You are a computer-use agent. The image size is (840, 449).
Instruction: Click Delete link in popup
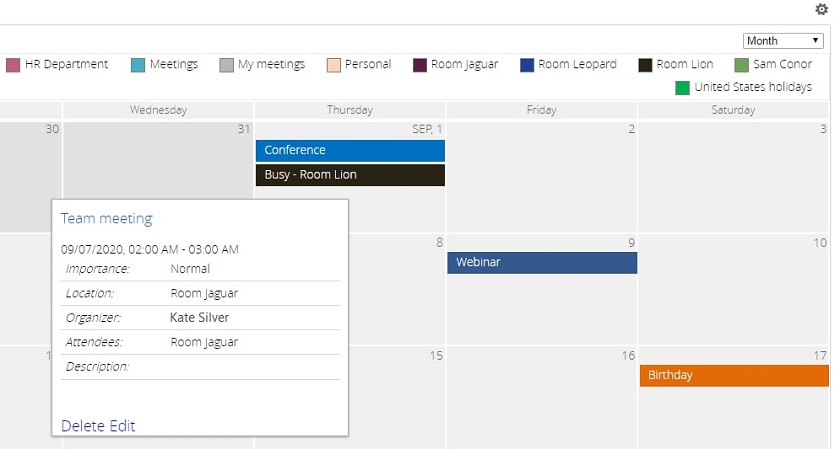83,426
